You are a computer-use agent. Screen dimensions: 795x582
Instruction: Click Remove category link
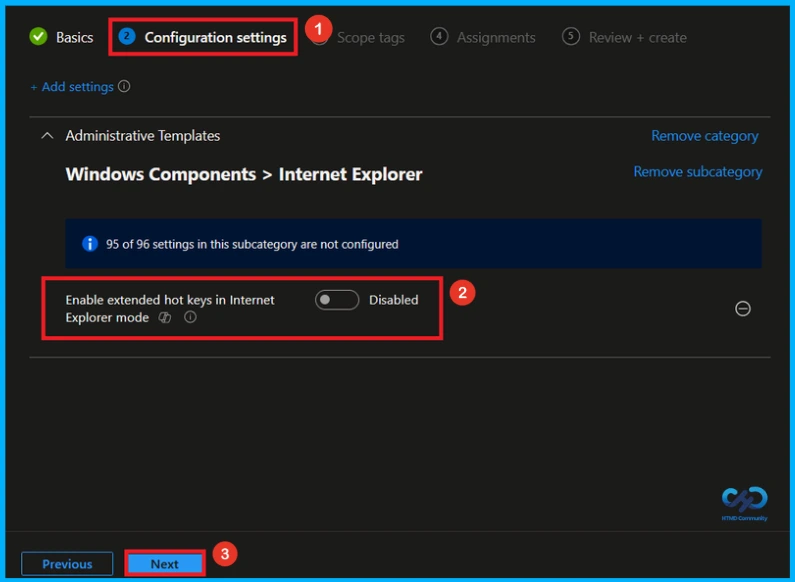click(705, 136)
